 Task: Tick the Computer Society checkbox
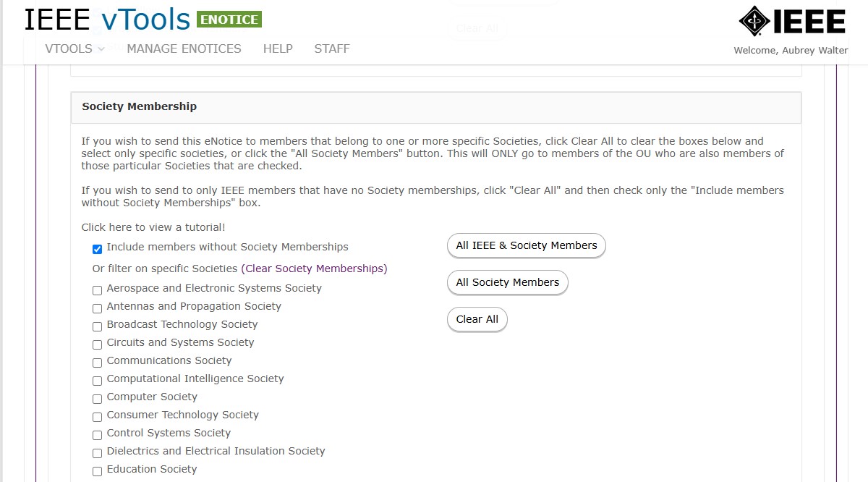click(x=97, y=399)
